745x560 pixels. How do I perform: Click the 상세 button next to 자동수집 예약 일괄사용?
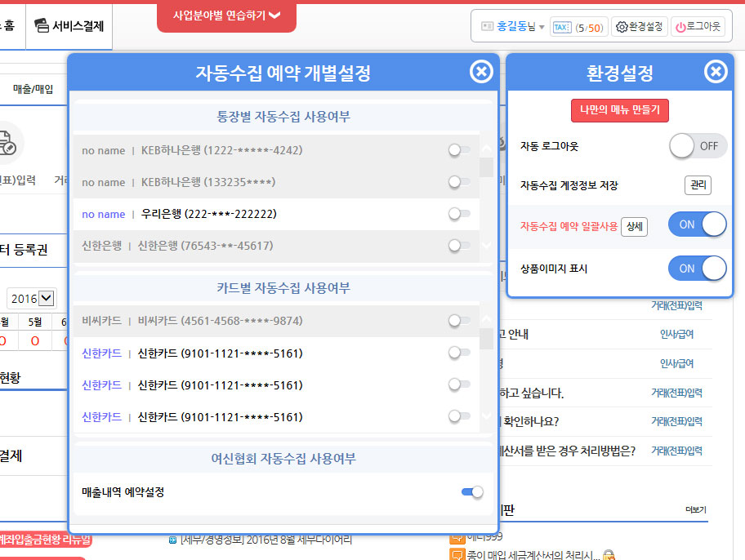tap(634, 227)
